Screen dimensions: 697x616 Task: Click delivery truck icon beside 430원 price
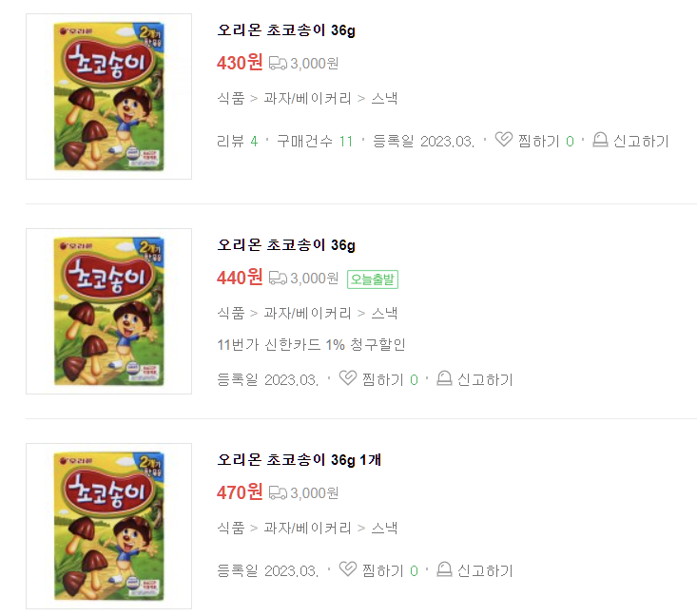[x=278, y=64]
